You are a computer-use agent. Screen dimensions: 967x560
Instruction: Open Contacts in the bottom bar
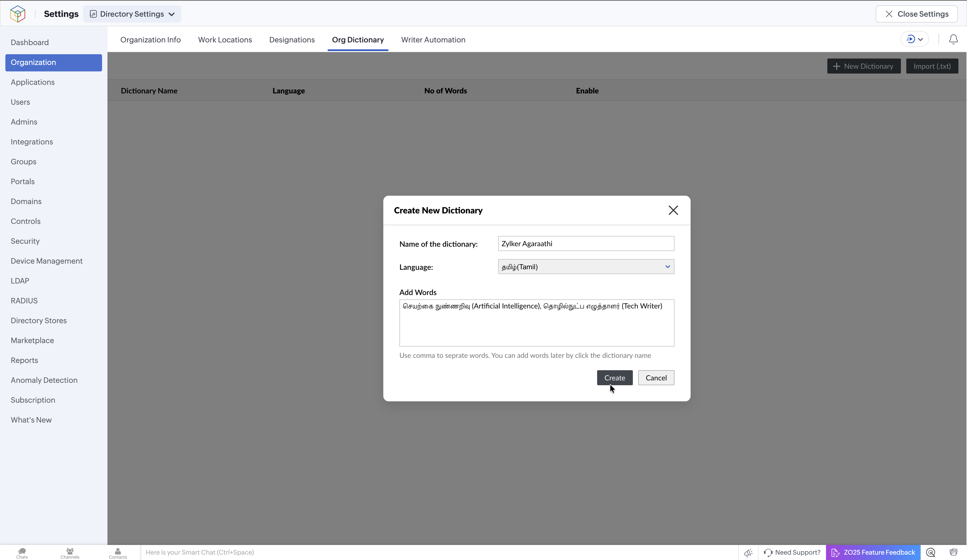(118, 553)
